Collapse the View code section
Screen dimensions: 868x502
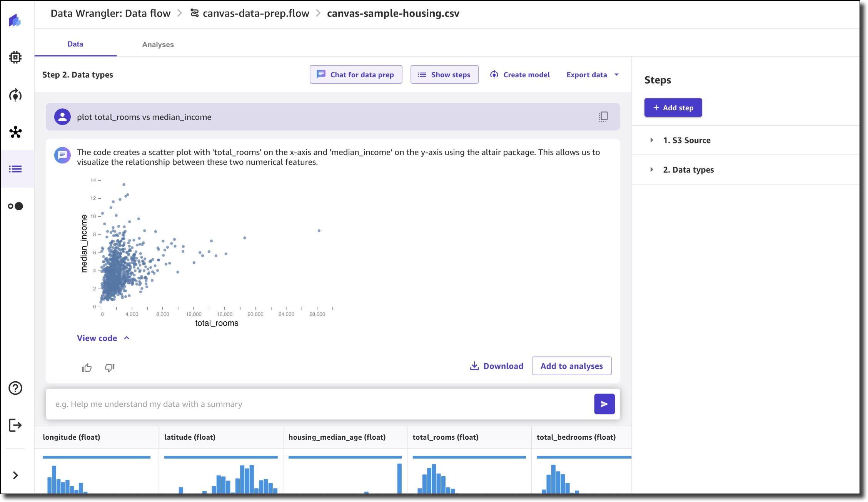[103, 338]
